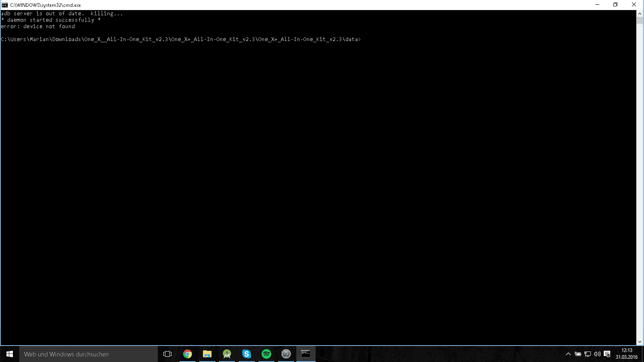This screenshot has width=644, height=362.
Task: Select the cmd.exe taskbar button
Action: (x=306, y=354)
